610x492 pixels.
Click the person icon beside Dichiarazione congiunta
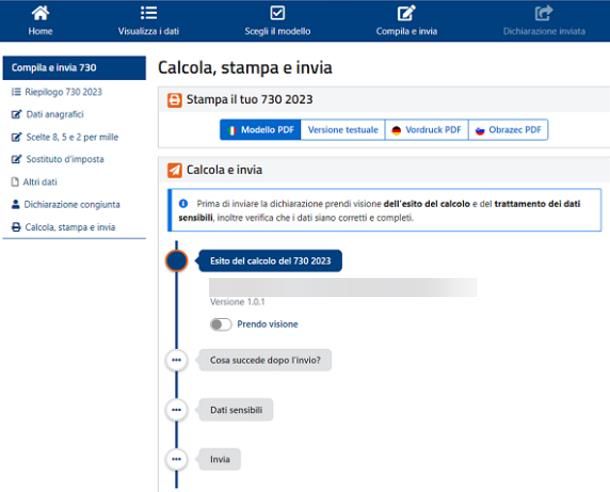click(16, 204)
